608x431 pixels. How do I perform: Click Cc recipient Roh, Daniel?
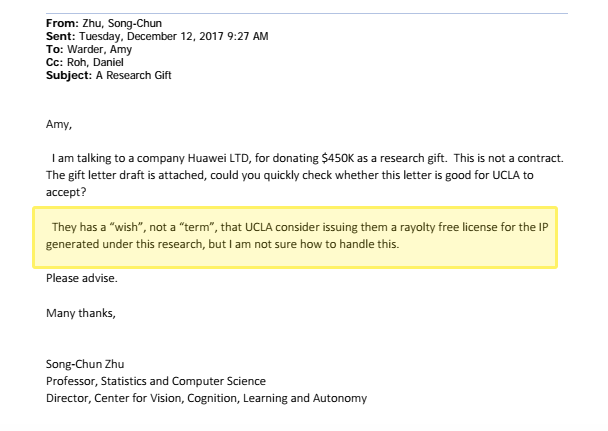[95, 62]
